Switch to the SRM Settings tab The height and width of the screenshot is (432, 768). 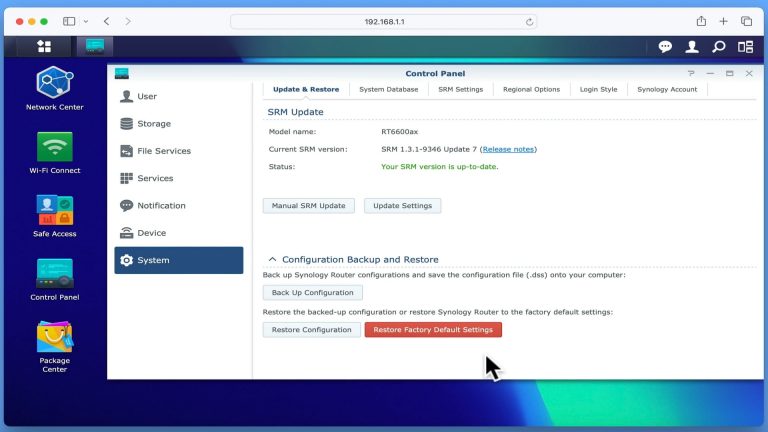pos(460,89)
